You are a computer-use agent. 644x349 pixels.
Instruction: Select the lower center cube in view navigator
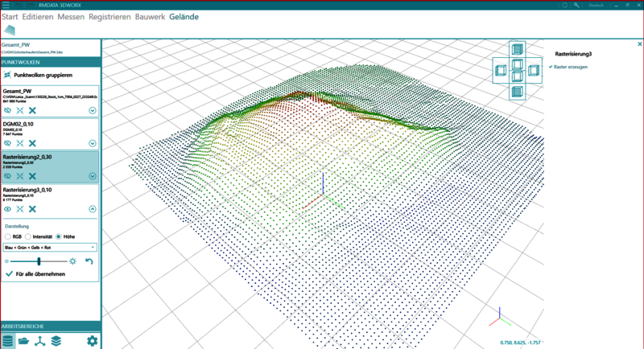[x=517, y=76]
